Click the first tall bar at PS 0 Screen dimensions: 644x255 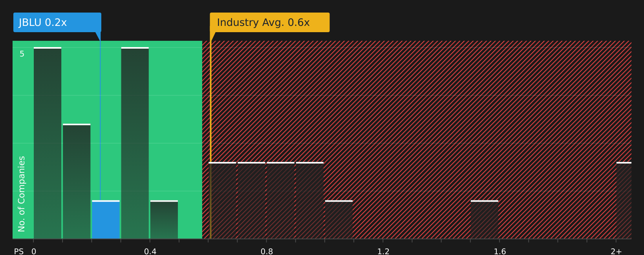coord(48,143)
